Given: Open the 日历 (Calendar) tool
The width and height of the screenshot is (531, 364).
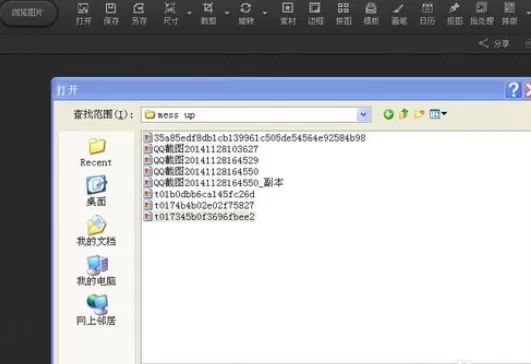Looking at the screenshot, I should (x=427, y=14).
